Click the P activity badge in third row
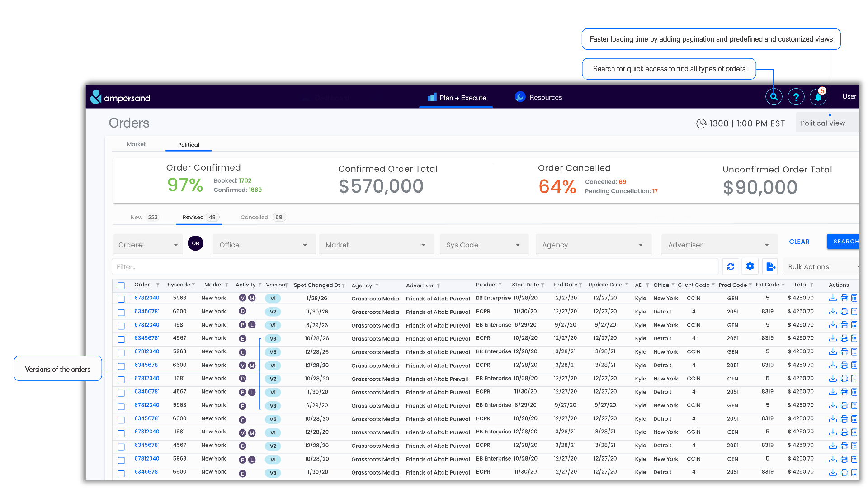868x489 pixels. [243, 325]
